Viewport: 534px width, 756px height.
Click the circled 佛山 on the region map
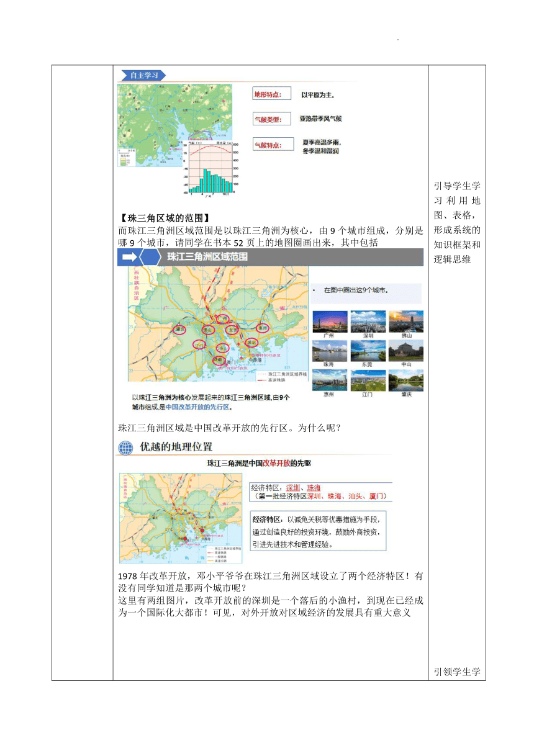(209, 329)
